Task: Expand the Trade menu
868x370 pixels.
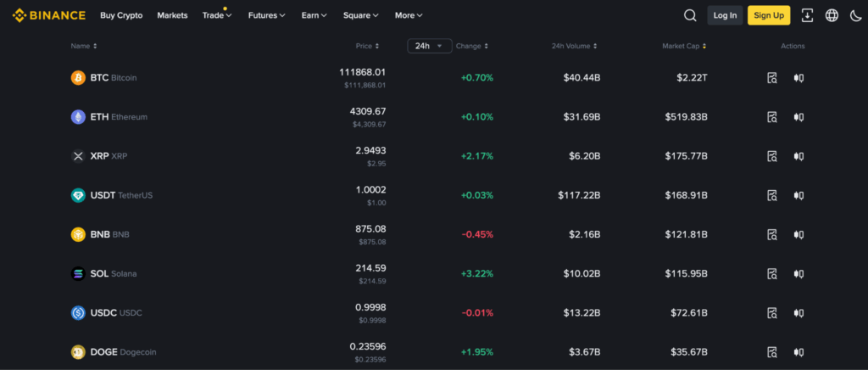Action: click(216, 15)
